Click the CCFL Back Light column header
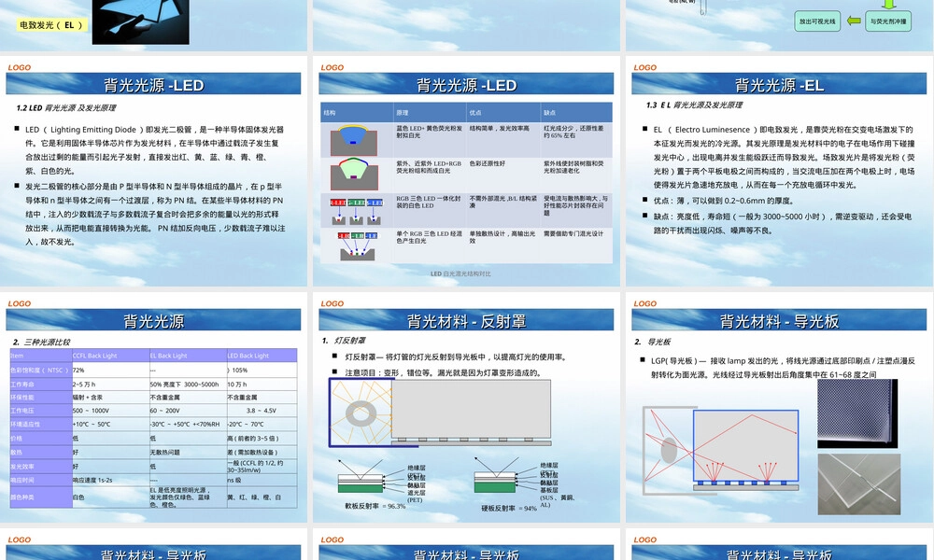 (x=110, y=356)
